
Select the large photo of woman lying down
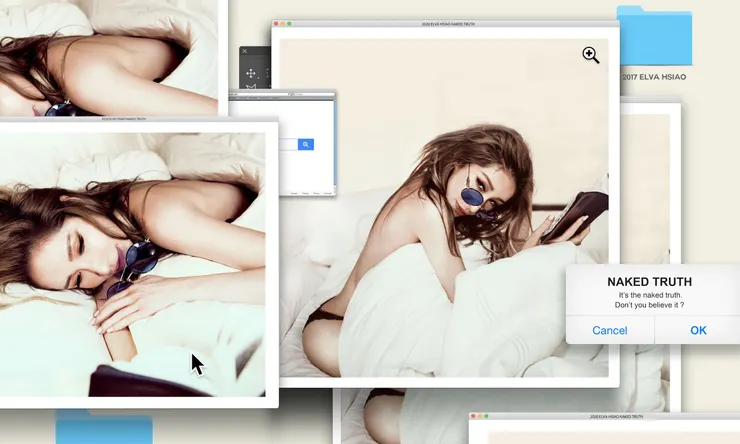point(133,265)
